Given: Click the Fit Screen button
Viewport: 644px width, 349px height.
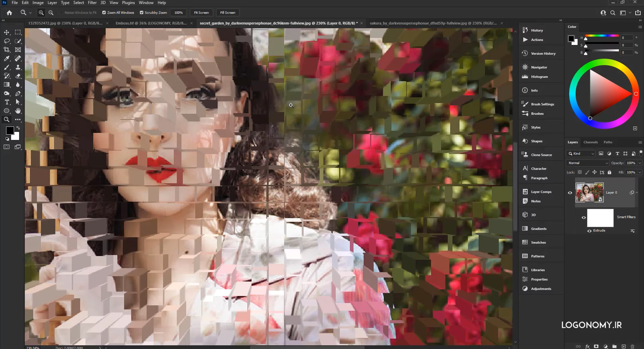Looking at the screenshot, I should tap(201, 12).
